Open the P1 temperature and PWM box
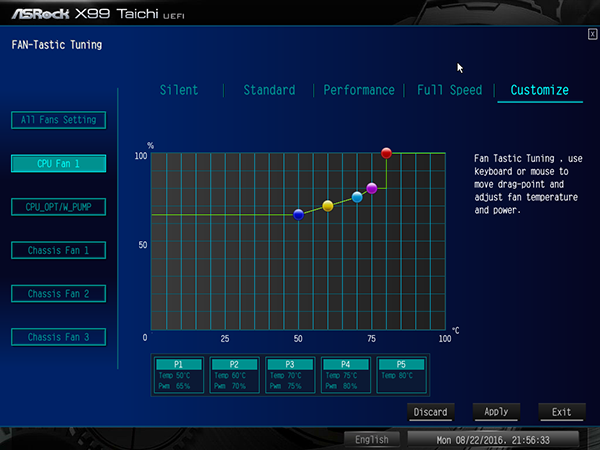The image size is (600, 450). click(179, 375)
